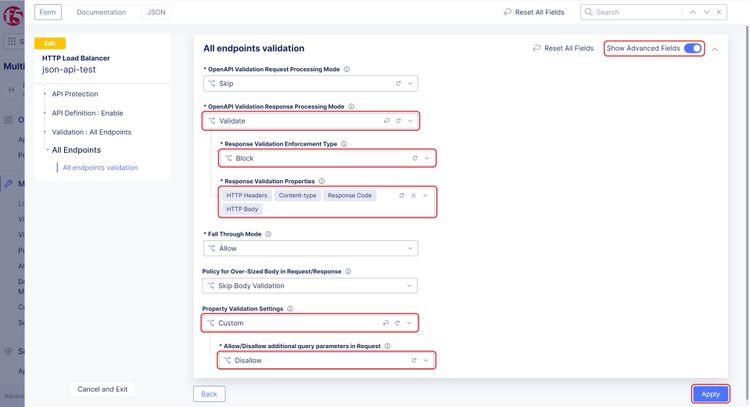Image resolution: width=750 pixels, height=407 pixels.
Task: Click the reset icon in Response Validation Enforcement Type field
Action: point(414,158)
